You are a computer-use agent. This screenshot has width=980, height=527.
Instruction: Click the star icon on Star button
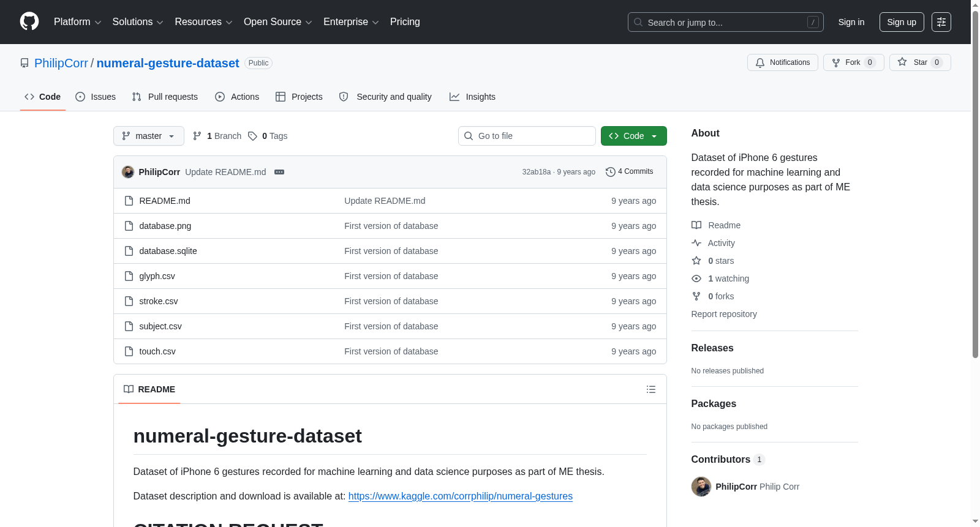pos(902,62)
